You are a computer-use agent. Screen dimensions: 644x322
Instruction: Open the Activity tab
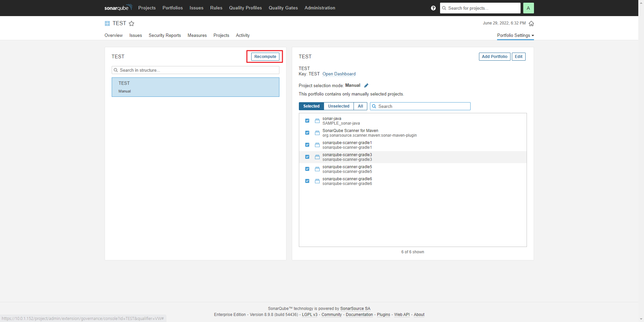pyautogui.click(x=243, y=36)
